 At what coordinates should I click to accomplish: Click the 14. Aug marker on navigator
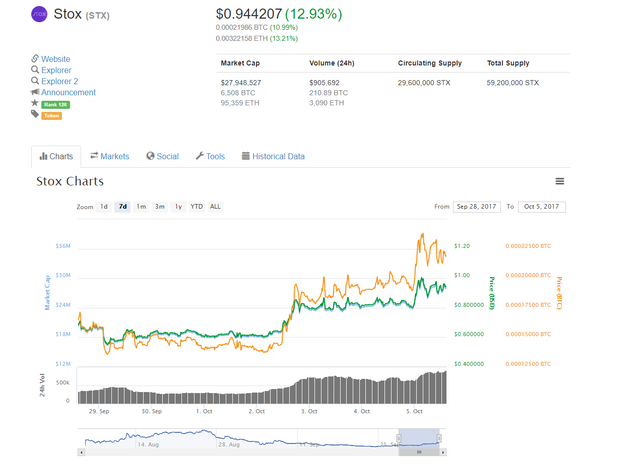pos(148,444)
